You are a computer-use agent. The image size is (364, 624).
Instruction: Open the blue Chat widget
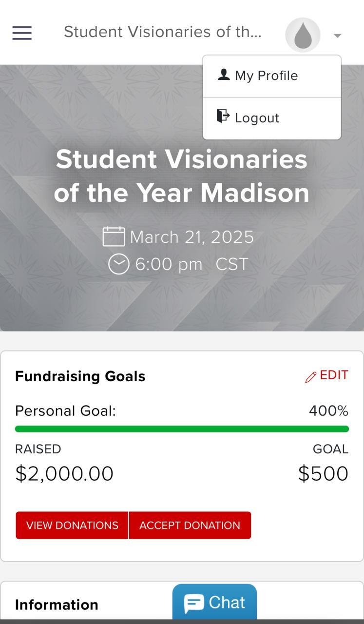coord(214,602)
